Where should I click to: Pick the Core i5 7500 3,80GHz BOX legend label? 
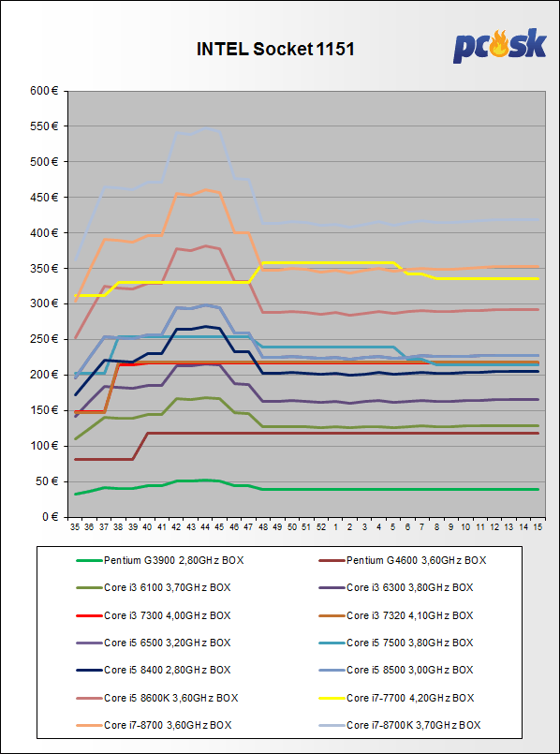pyautogui.click(x=410, y=643)
